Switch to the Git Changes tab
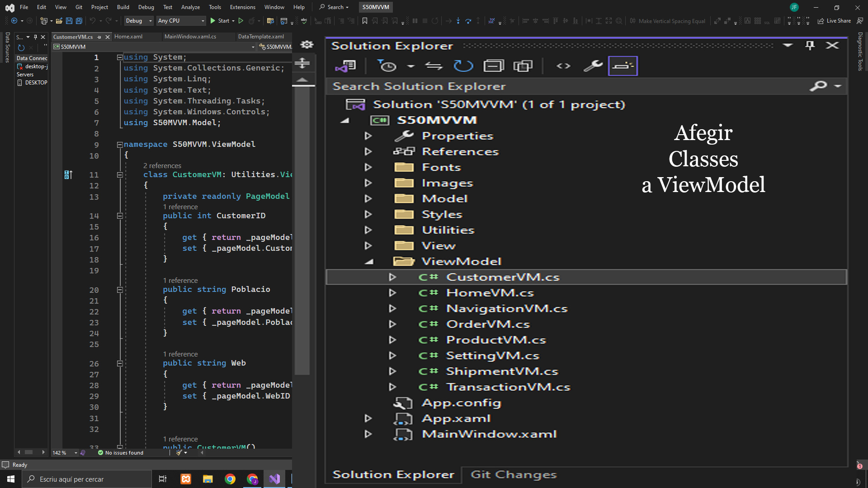868x488 pixels. [513, 474]
